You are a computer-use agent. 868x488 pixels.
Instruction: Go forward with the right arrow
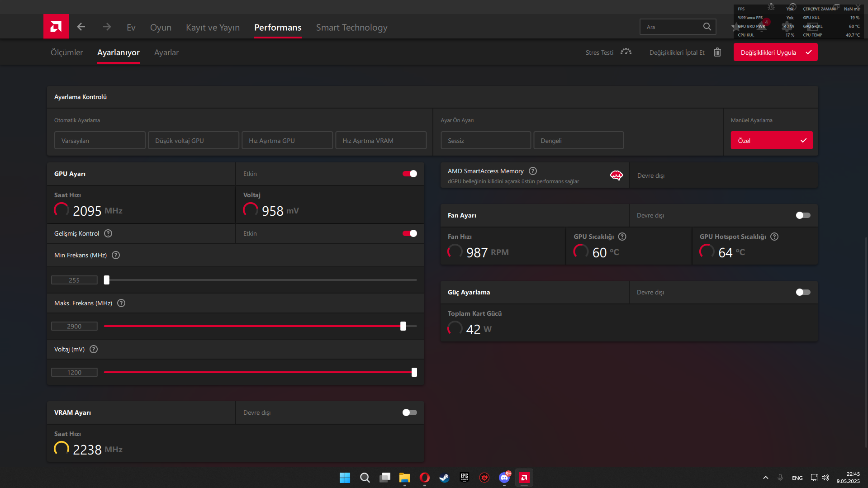click(107, 27)
